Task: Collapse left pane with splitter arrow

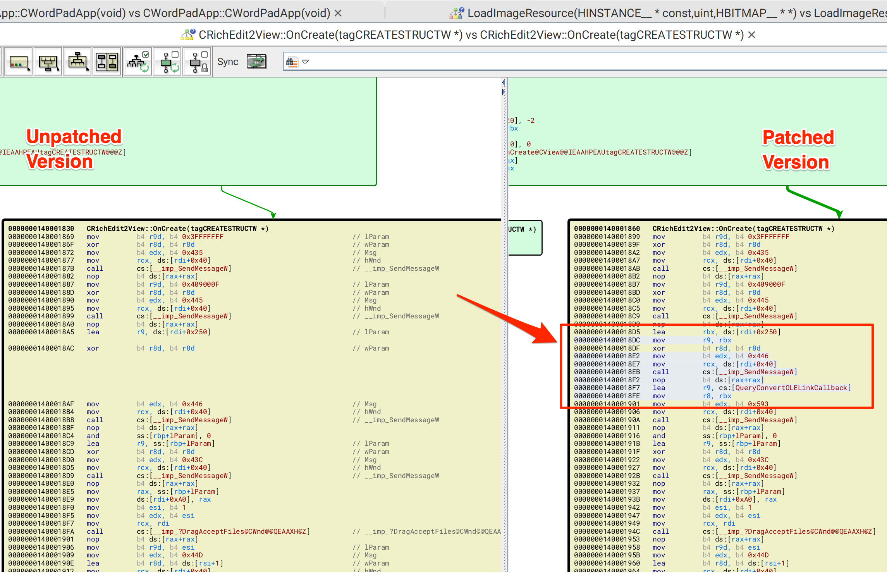Action: [x=504, y=83]
